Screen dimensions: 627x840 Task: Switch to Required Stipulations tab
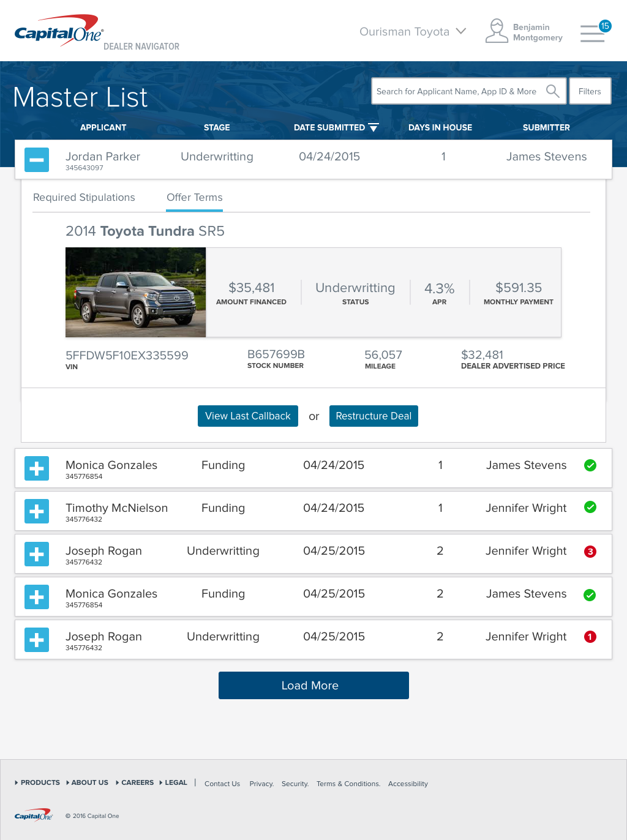[84, 197]
